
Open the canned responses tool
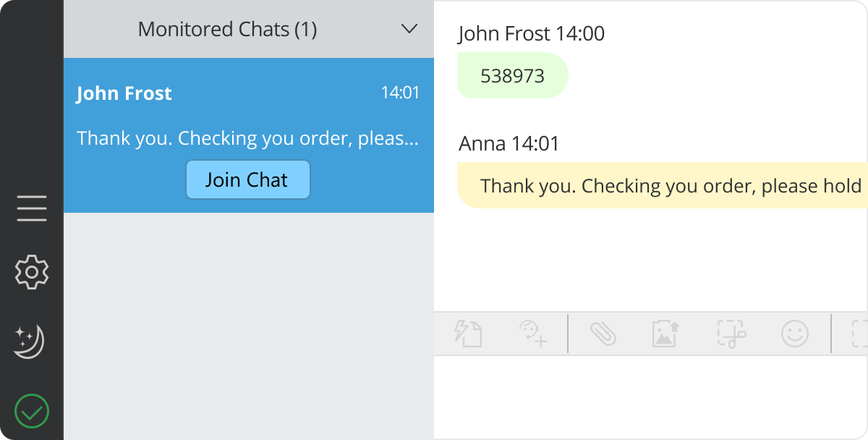click(x=469, y=334)
